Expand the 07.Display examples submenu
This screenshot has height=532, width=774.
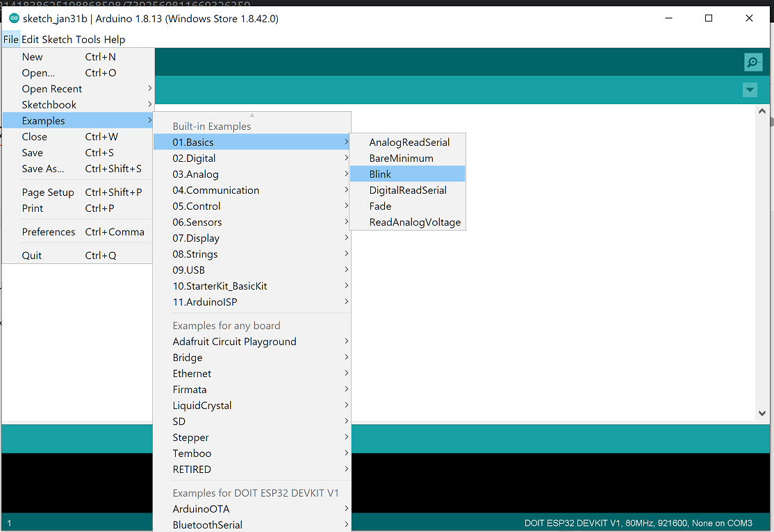pyautogui.click(x=252, y=238)
